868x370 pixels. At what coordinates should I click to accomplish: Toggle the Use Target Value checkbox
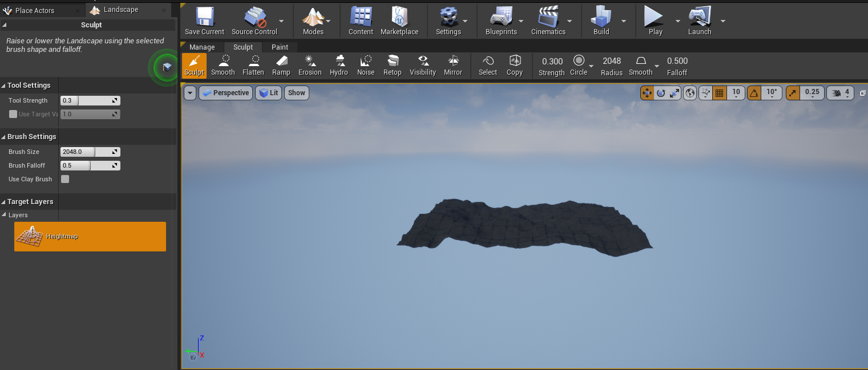(x=13, y=114)
